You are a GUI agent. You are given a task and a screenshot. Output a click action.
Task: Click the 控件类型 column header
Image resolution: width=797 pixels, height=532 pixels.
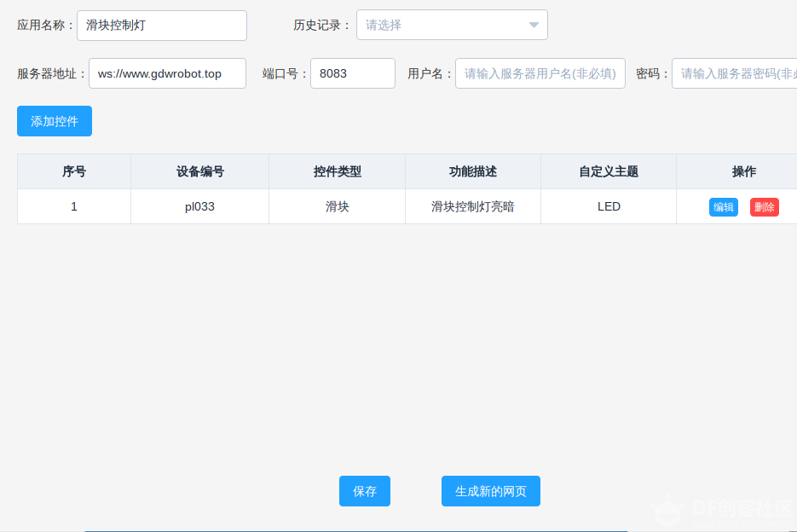(336, 171)
